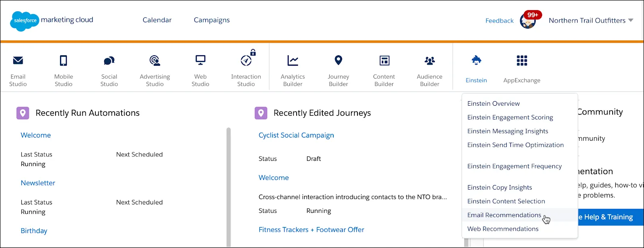This screenshot has height=248, width=644.
Task: Open Analytics Builder chart icon
Action: [293, 60]
